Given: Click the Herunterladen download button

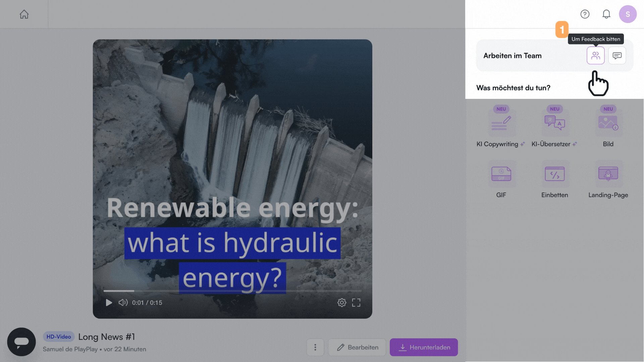Looking at the screenshot, I should (424, 347).
